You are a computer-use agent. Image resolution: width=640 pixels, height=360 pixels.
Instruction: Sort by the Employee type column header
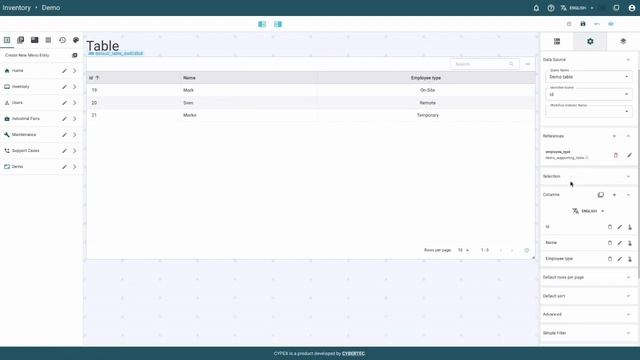(x=426, y=78)
